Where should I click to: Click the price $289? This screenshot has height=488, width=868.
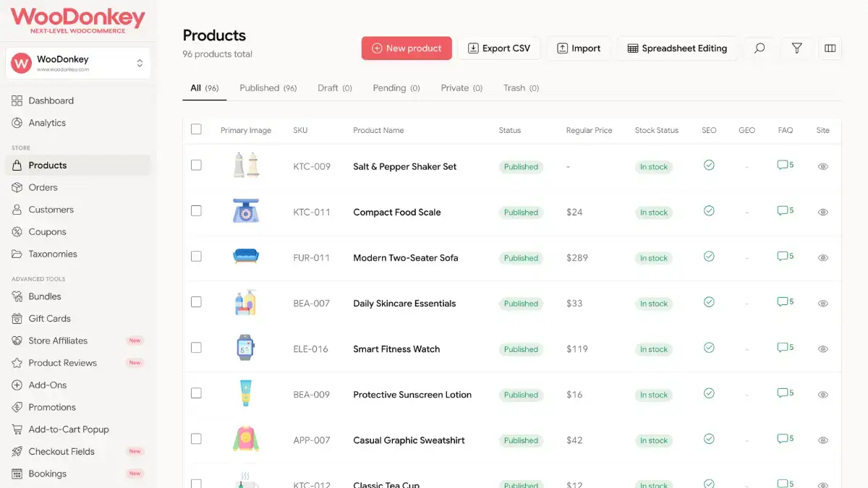point(577,258)
